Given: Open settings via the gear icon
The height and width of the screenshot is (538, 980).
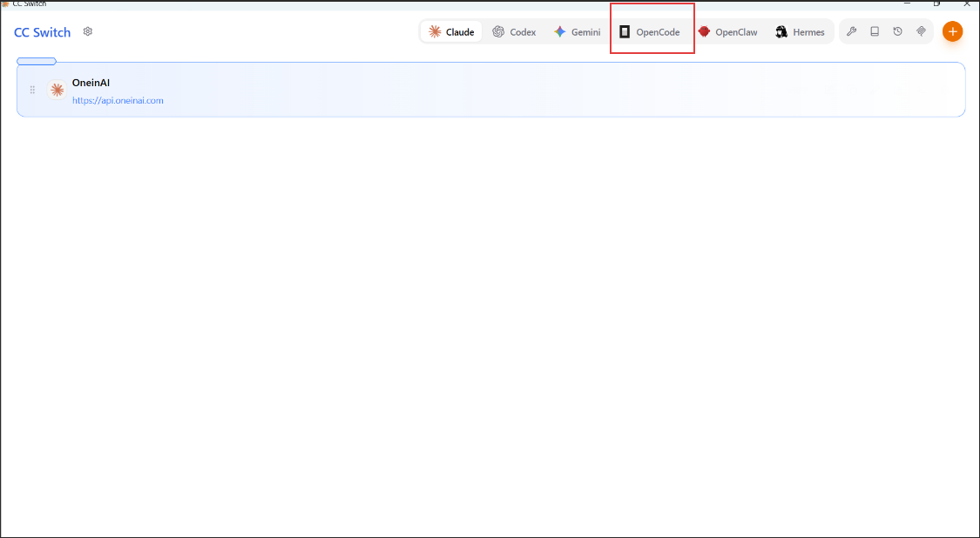Looking at the screenshot, I should (x=87, y=31).
